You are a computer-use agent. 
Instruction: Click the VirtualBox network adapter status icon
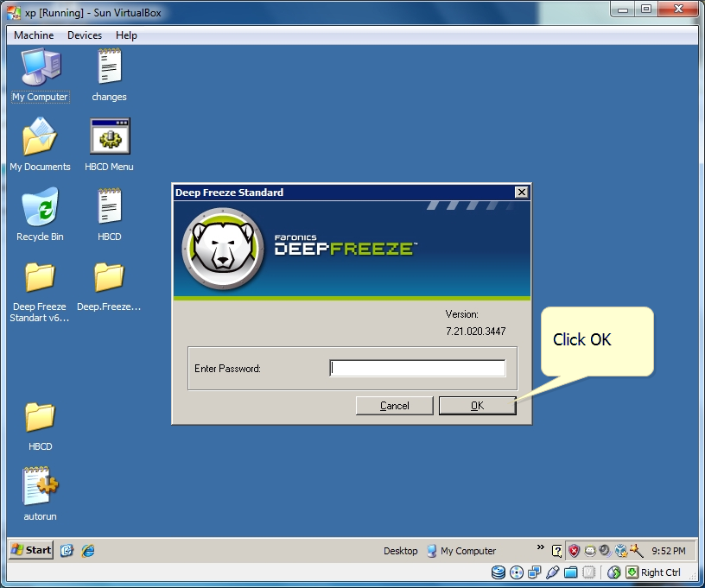click(535, 572)
